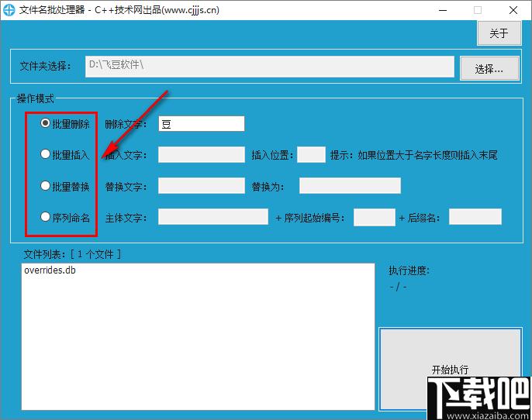Click the 后缀名 input field
Screen dimensions: 532x420
tap(475, 217)
